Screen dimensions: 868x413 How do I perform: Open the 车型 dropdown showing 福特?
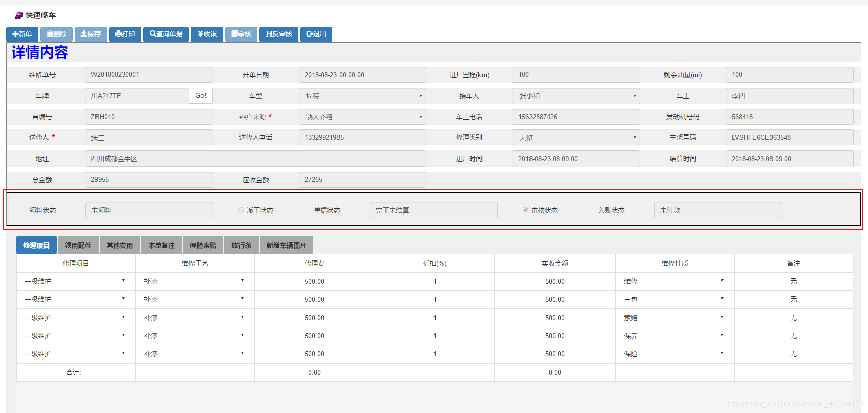click(362, 96)
